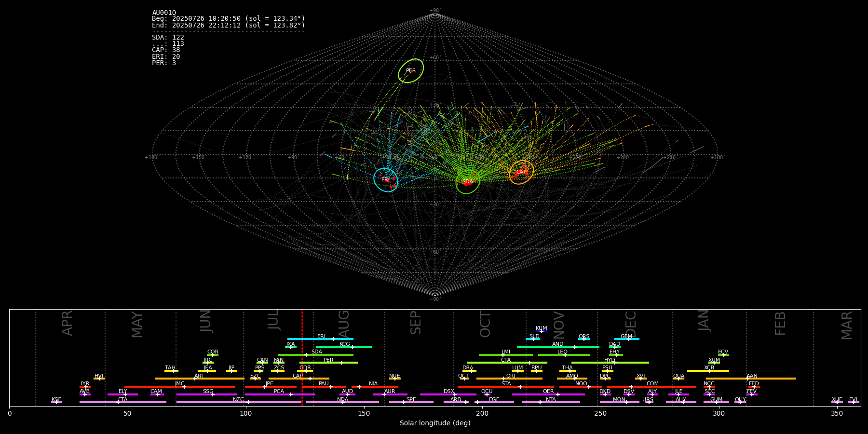
Task: Click the QUA shower marker in timeline
Action: pos(678,379)
